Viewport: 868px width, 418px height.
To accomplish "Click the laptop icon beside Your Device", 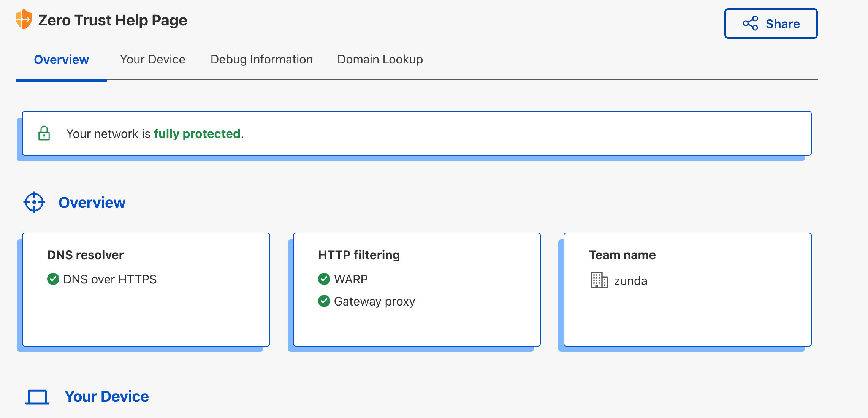I will click(x=37, y=397).
